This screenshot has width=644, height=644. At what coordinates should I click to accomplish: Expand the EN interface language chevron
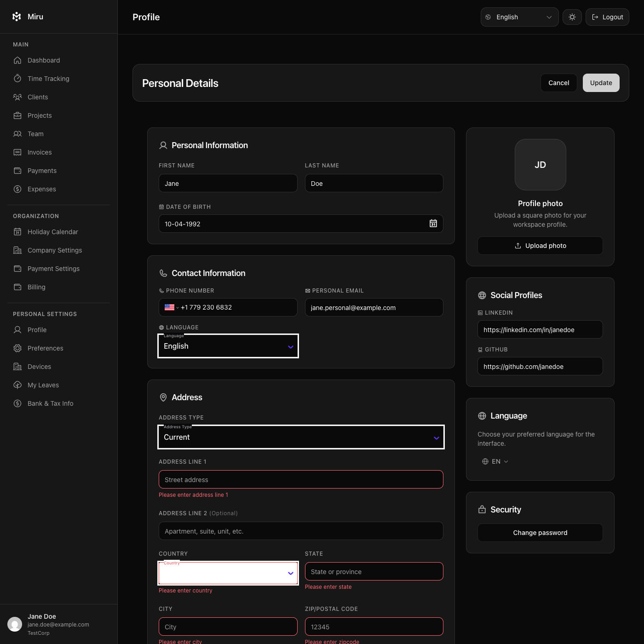(506, 461)
